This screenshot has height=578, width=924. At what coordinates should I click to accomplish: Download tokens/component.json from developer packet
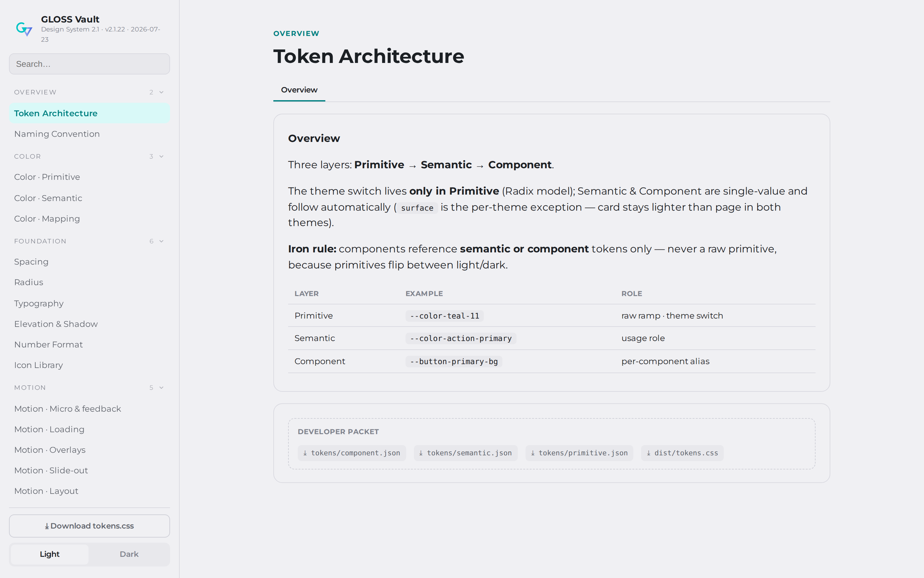[352, 453]
